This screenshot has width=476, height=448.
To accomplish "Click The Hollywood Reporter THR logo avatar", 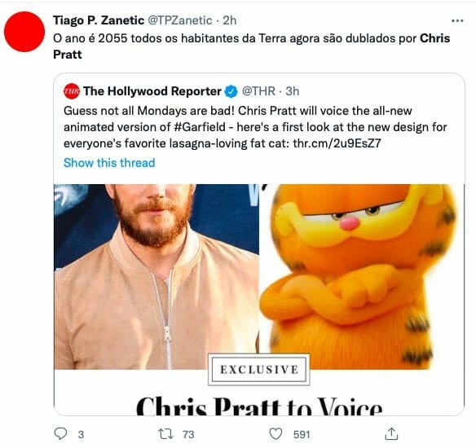I will 72,91.
